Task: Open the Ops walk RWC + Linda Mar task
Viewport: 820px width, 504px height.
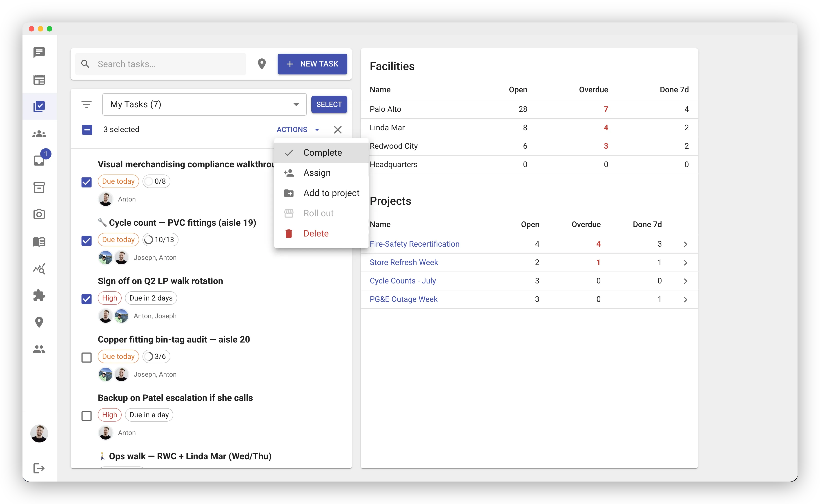Action: tap(185, 456)
